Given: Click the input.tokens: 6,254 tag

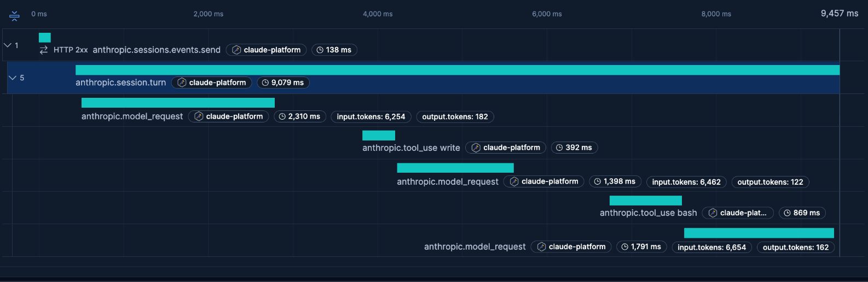Looking at the screenshot, I should 371,116.
